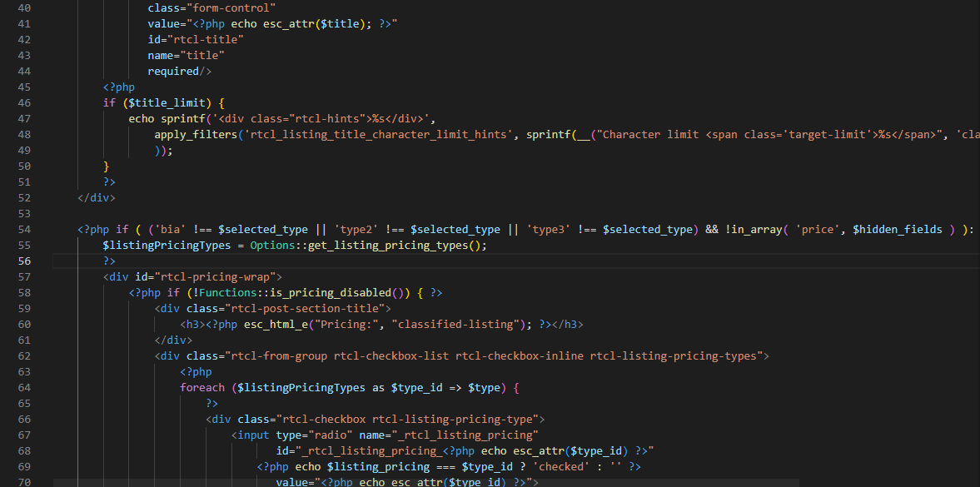Click the 'type3' string on line 54

[x=549, y=230]
